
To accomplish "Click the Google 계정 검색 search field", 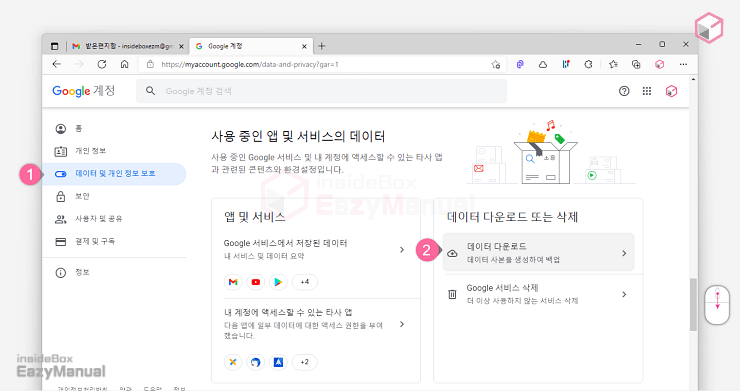I will pos(321,91).
